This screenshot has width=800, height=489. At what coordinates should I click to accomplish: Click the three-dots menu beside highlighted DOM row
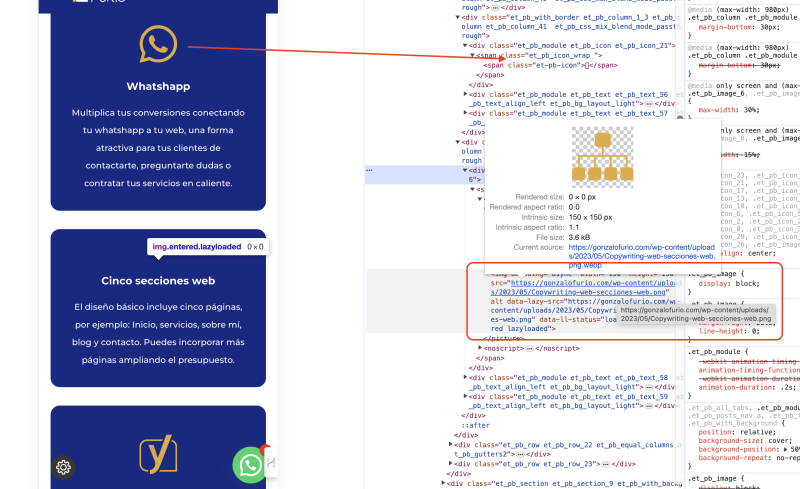(370, 171)
